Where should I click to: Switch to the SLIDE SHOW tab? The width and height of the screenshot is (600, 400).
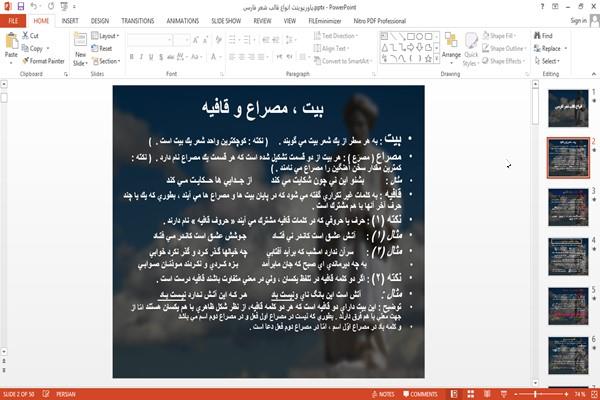226,21
